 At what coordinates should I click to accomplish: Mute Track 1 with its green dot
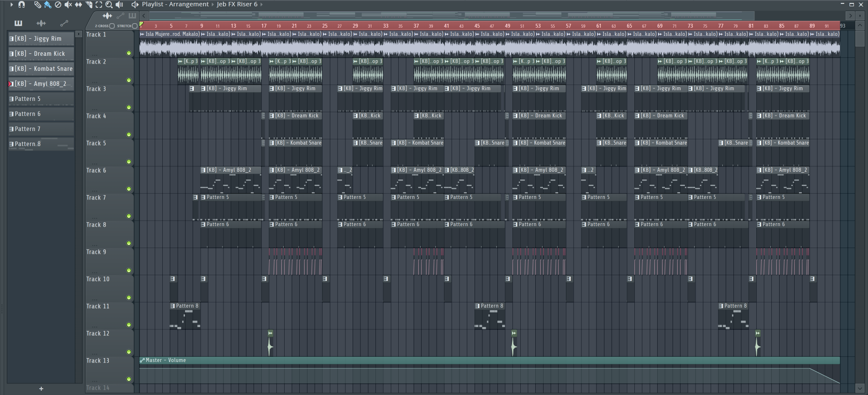coord(129,53)
